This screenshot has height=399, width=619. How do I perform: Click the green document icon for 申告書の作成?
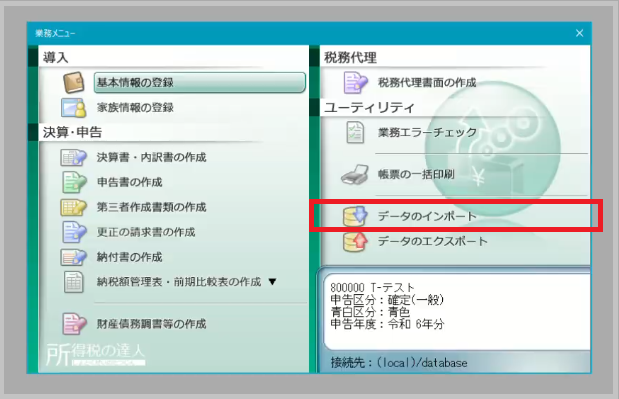[74, 182]
